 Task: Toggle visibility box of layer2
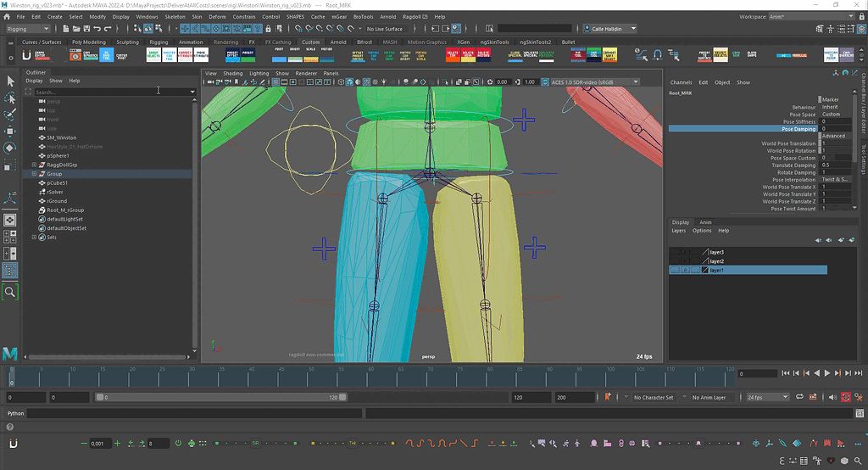click(x=674, y=261)
